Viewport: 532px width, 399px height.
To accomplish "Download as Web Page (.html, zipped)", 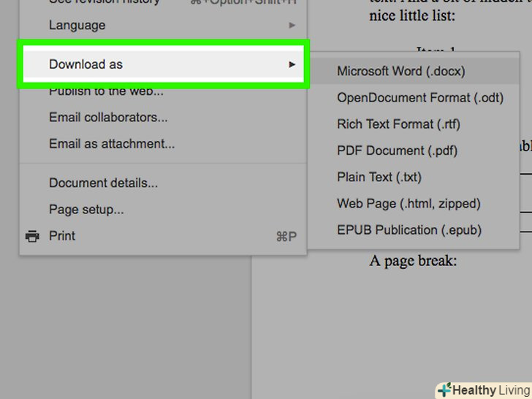I will [414, 204].
